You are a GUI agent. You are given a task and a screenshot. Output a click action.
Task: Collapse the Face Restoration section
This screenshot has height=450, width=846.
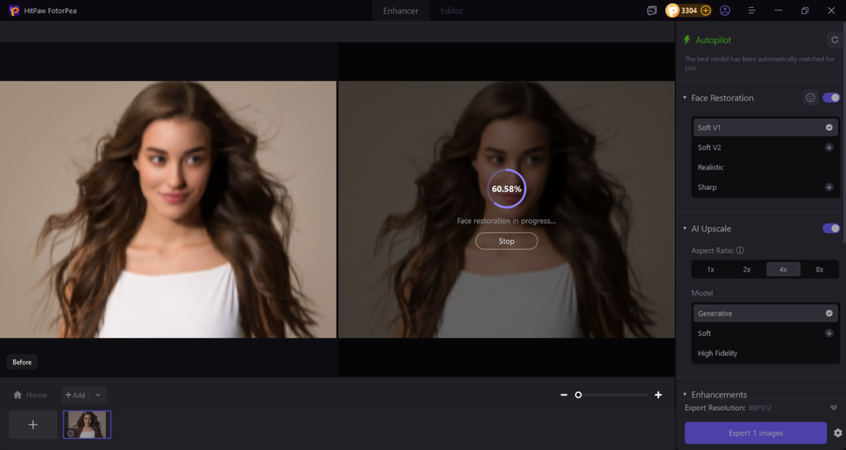pyautogui.click(x=685, y=98)
